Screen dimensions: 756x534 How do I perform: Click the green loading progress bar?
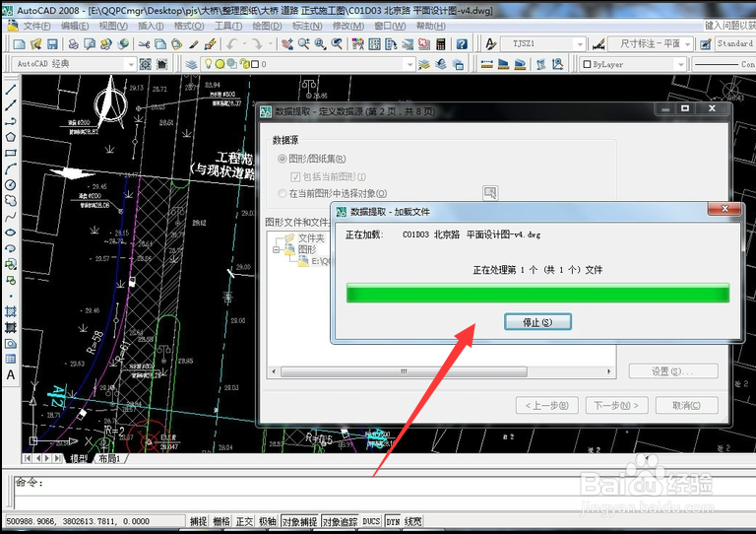[537, 293]
